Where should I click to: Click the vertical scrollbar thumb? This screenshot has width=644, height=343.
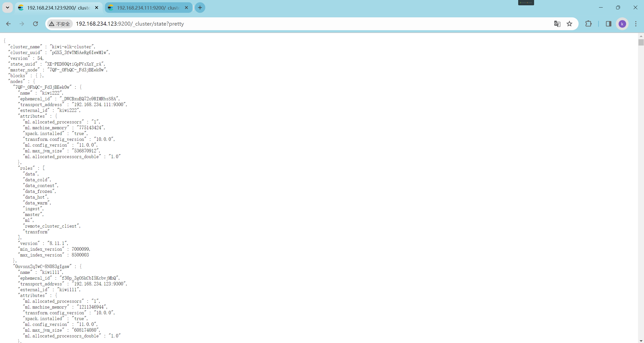641,42
